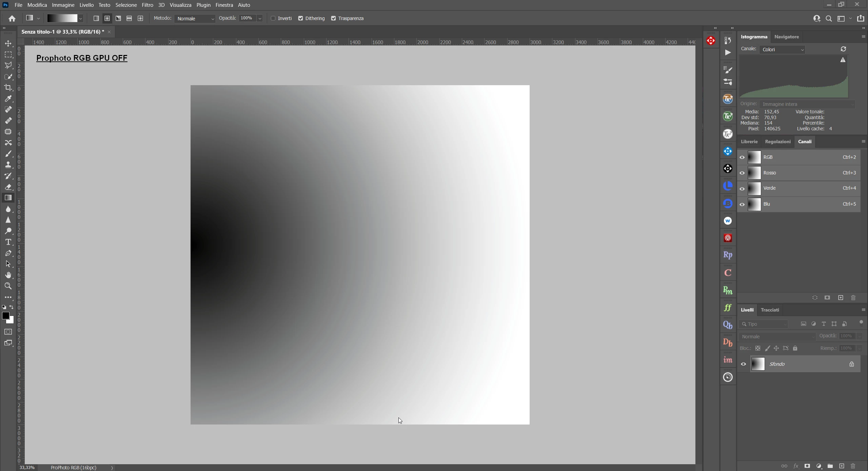This screenshot has height=471, width=868.
Task: Enable the Inverti checkbox
Action: (x=273, y=18)
